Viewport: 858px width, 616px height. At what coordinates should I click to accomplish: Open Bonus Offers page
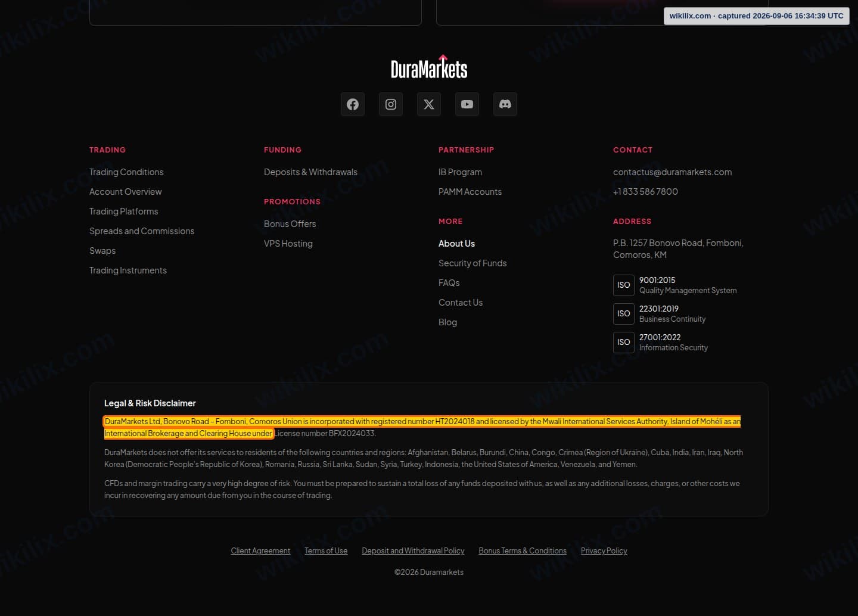(290, 224)
